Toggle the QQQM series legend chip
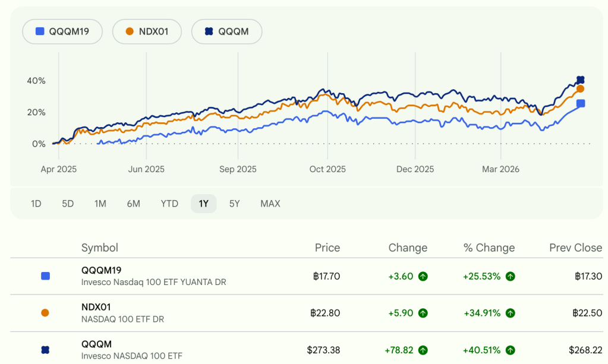This screenshot has height=364, width=608. [226, 31]
